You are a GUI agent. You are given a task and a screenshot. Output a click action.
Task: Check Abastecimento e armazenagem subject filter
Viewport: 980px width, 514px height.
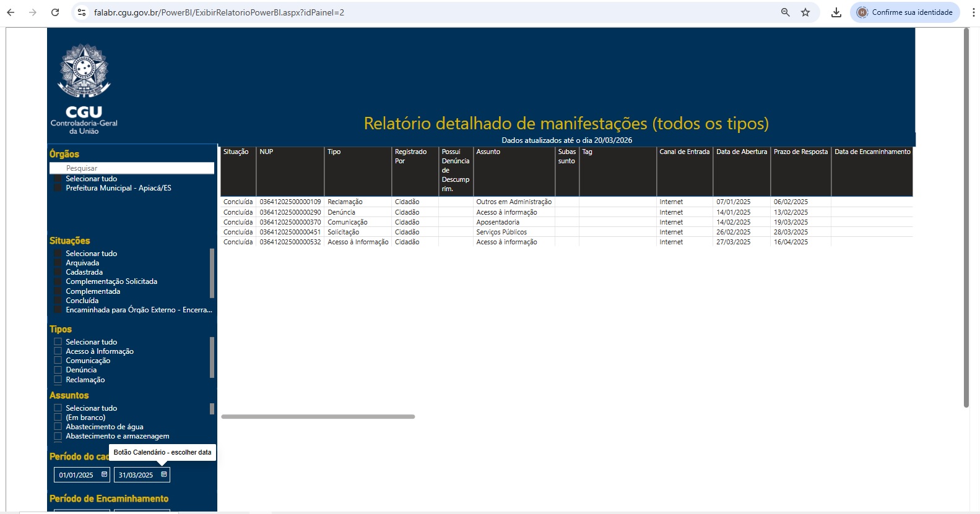pyautogui.click(x=58, y=436)
